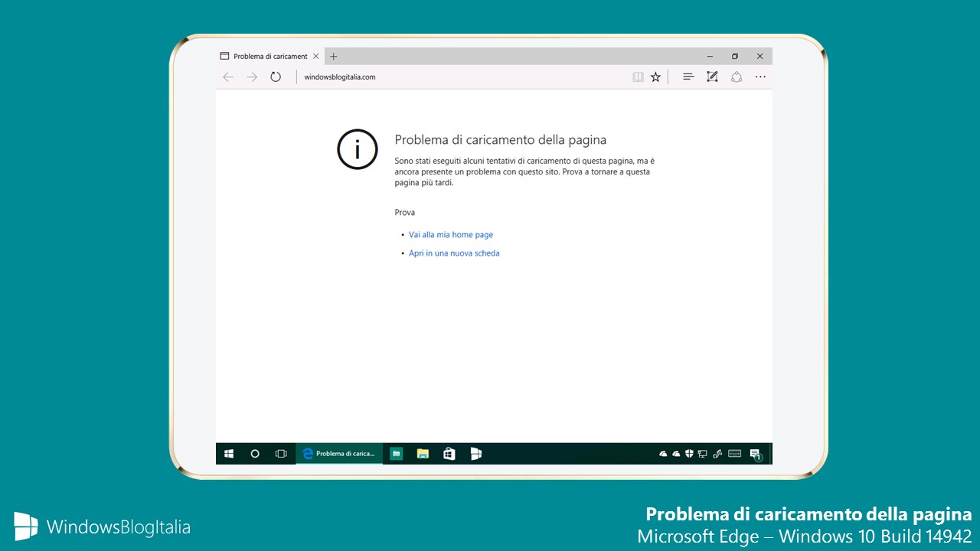The width and height of the screenshot is (980, 551).
Task: Close the Problema di caricamento tab
Action: tap(316, 56)
